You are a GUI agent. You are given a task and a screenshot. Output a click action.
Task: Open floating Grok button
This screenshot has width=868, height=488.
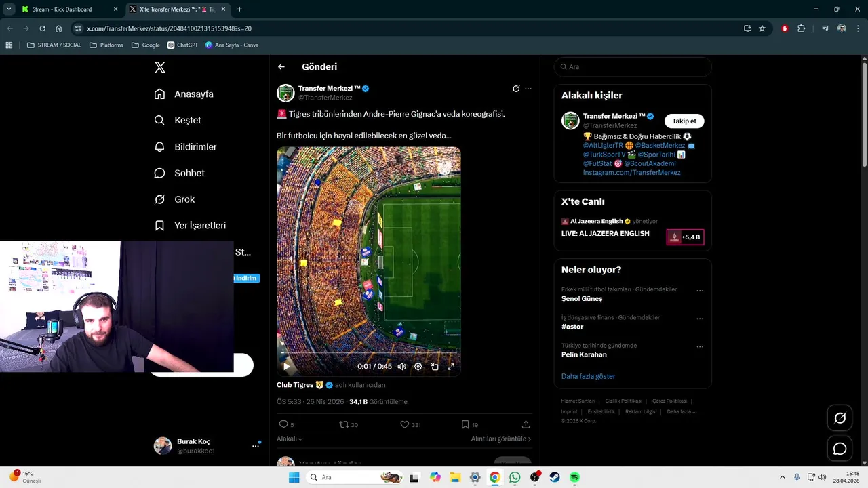tap(840, 418)
